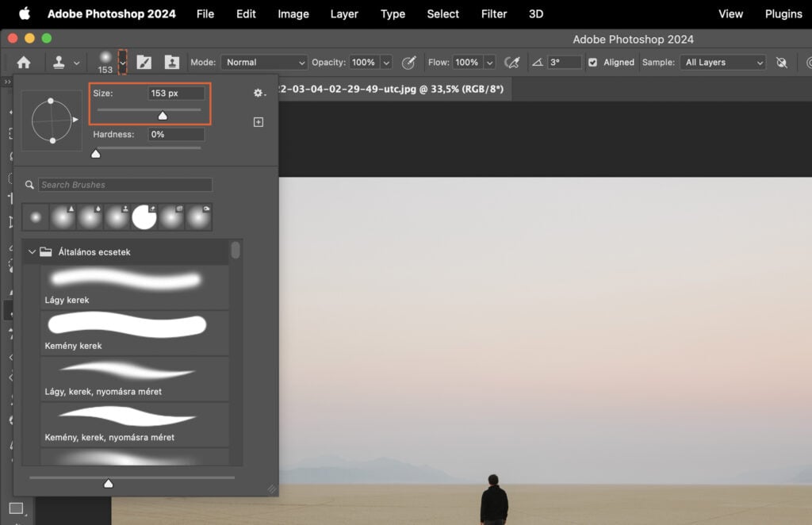The image size is (812, 525).
Task: Open the Clone Source panel icon
Action: pos(173,62)
